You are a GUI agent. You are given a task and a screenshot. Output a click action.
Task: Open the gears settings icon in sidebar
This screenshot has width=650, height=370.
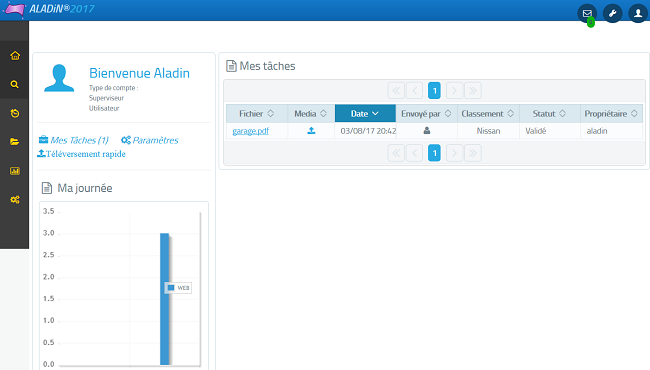15,200
